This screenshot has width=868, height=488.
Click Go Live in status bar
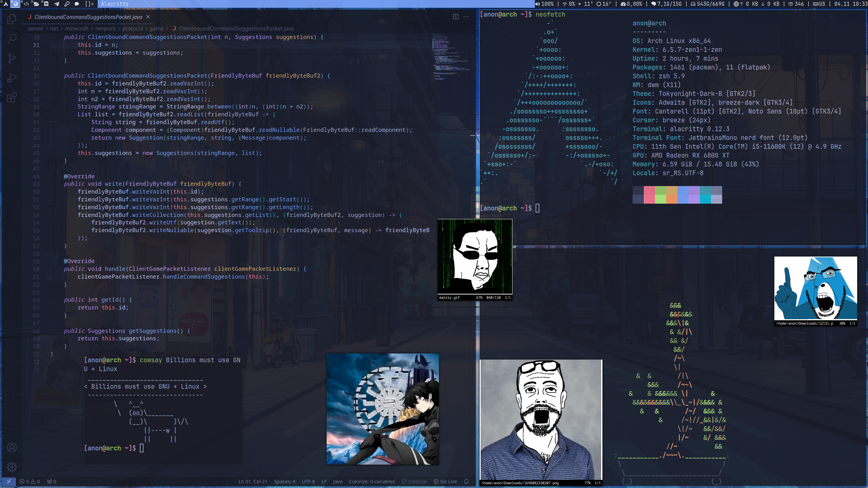coord(445,482)
